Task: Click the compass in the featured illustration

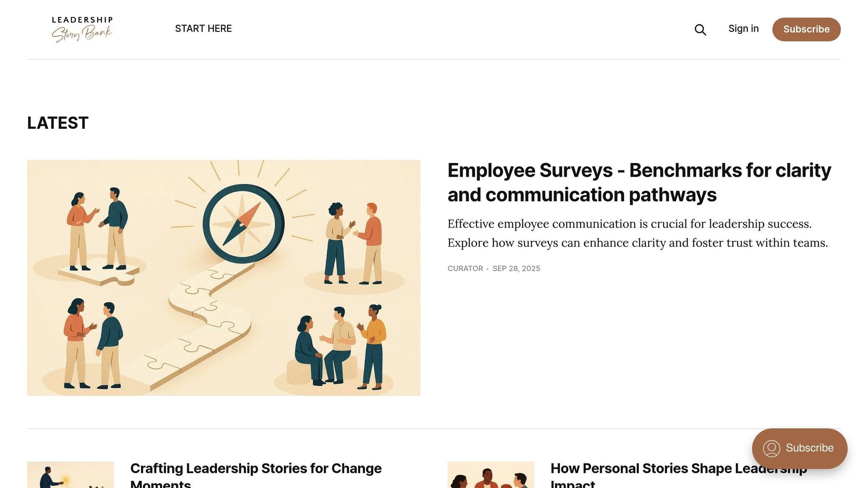Action: 243,224
